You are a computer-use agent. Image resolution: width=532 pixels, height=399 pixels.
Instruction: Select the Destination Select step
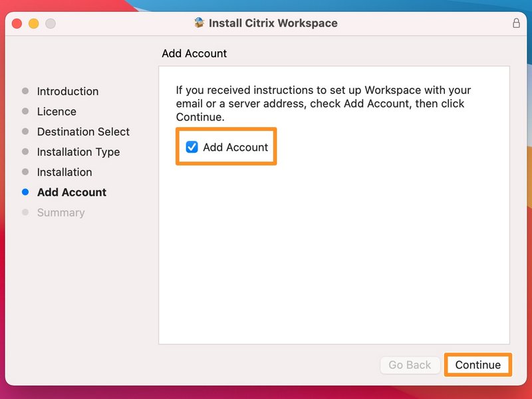(x=84, y=132)
